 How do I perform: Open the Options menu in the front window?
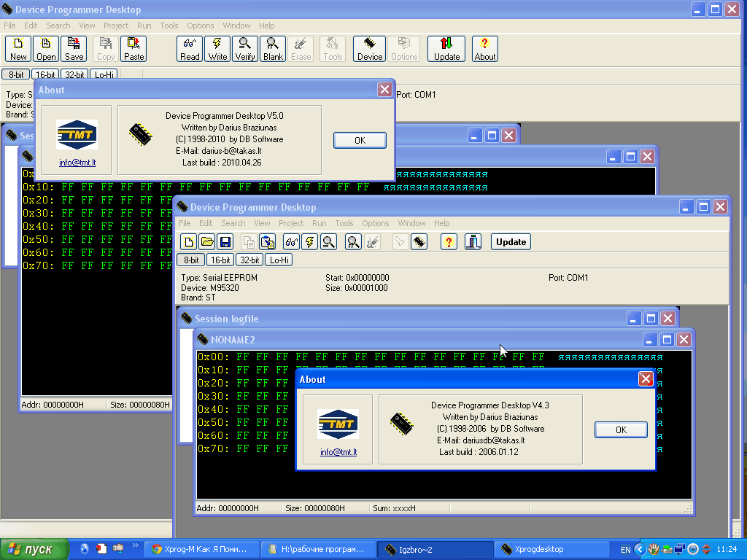coord(376,223)
